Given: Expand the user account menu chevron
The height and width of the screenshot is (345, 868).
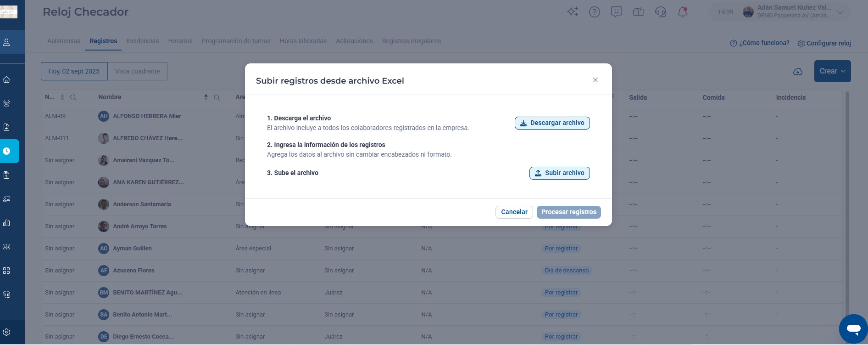Looking at the screenshot, I should point(840,12).
